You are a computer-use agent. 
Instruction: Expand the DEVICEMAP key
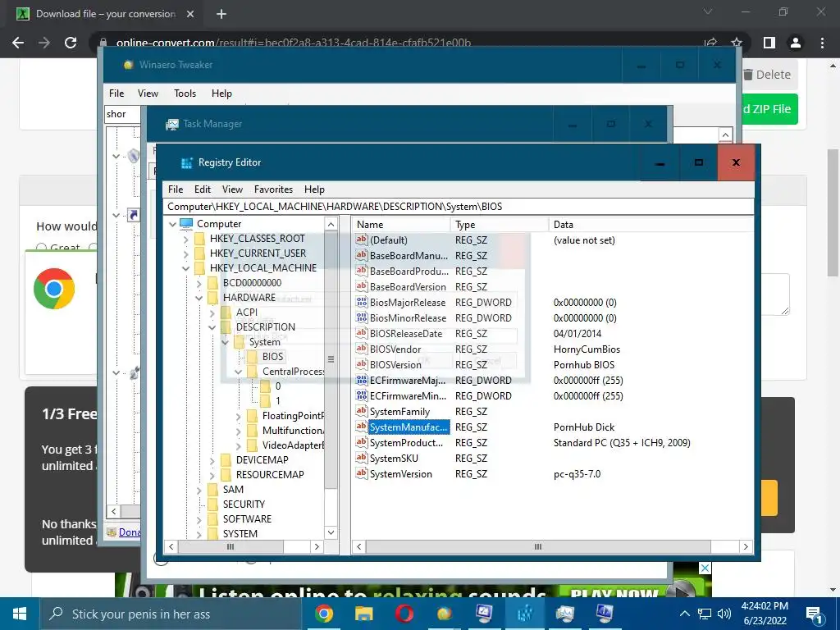click(212, 460)
